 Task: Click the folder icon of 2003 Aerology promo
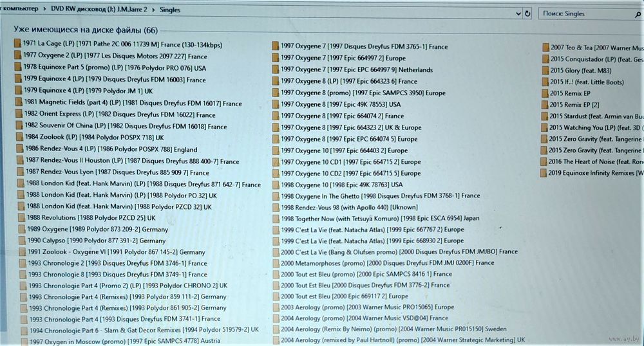pyautogui.click(x=276, y=307)
